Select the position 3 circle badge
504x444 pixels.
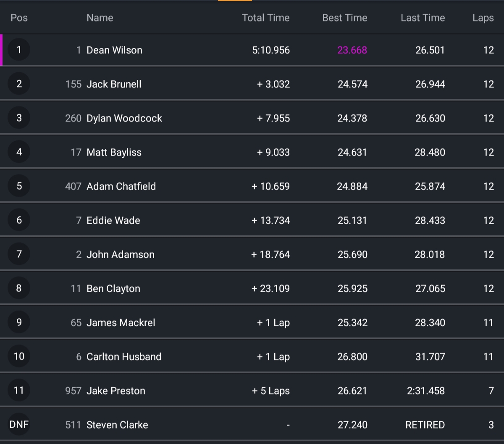[x=19, y=118]
